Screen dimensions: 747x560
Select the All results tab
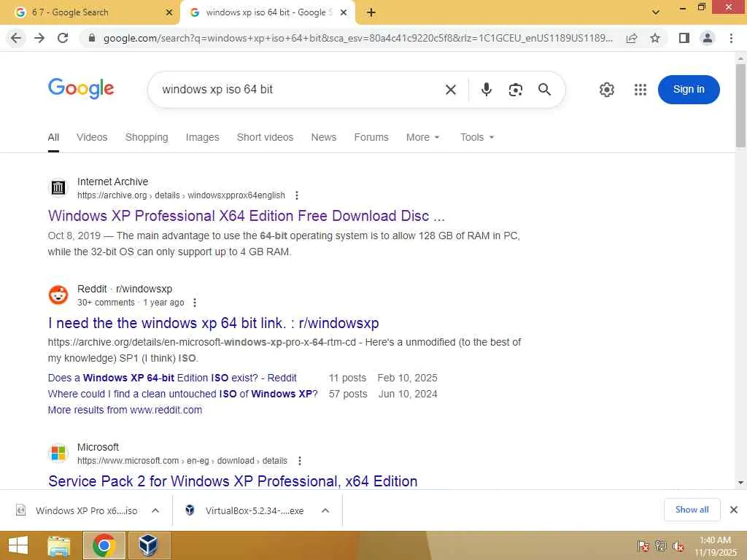[x=53, y=138]
